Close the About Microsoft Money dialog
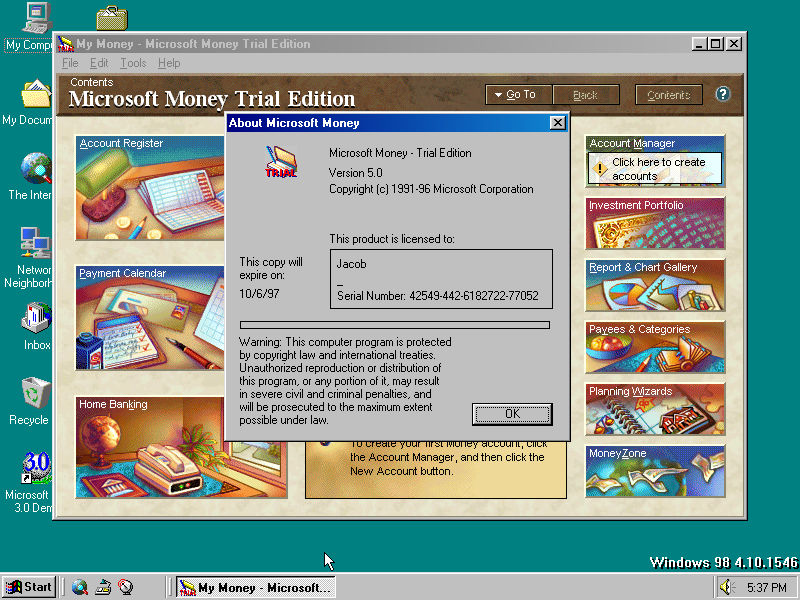 pos(558,122)
